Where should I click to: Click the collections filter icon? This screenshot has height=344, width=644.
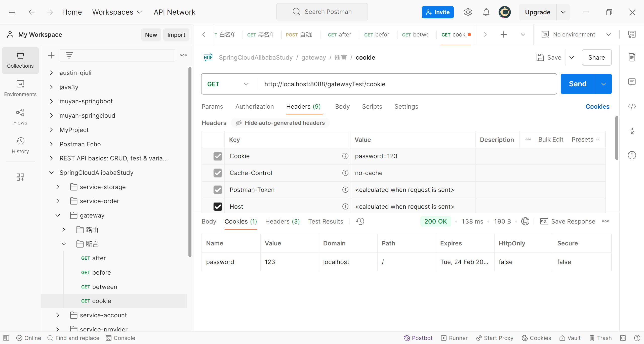(69, 55)
